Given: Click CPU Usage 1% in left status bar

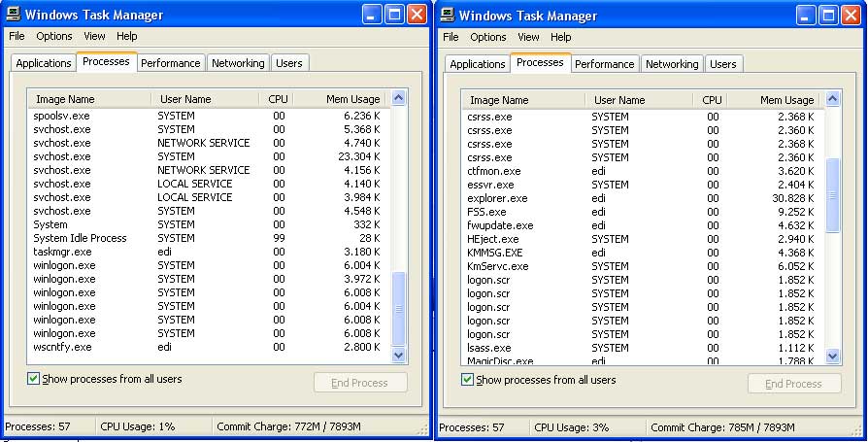Looking at the screenshot, I should click(x=138, y=426).
